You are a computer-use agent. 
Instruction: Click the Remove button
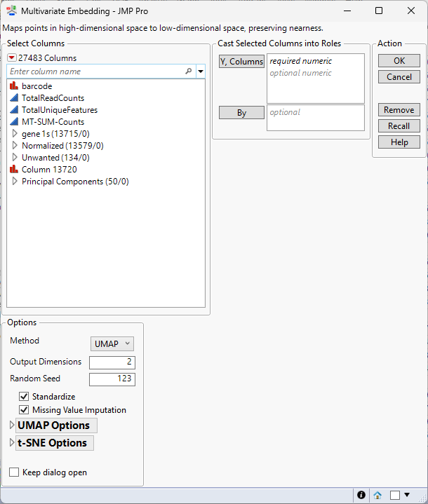[x=399, y=109]
